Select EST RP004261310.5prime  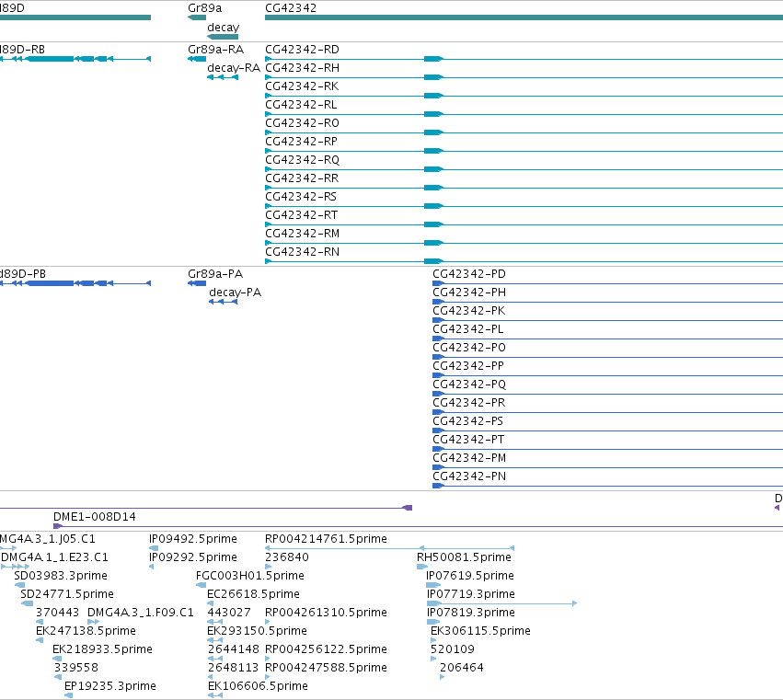(326, 613)
